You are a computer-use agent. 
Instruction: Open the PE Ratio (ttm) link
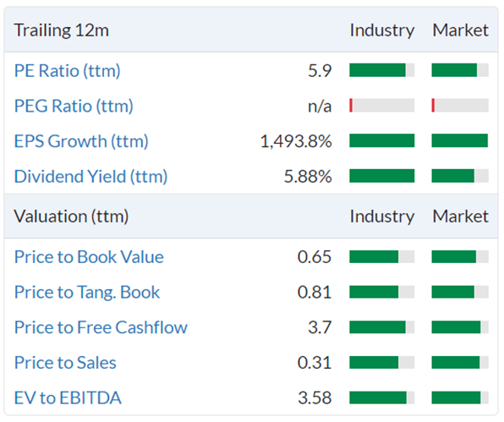coord(68,71)
